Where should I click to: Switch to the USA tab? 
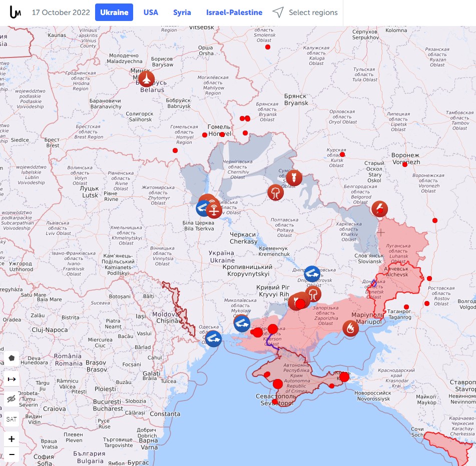pos(151,12)
